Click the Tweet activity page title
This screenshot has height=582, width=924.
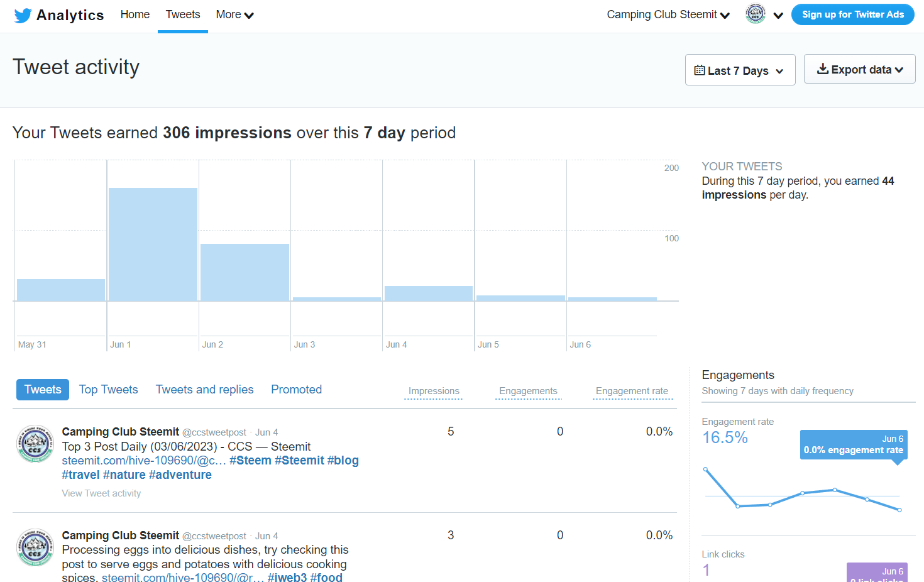pyautogui.click(x=76, y=67)
